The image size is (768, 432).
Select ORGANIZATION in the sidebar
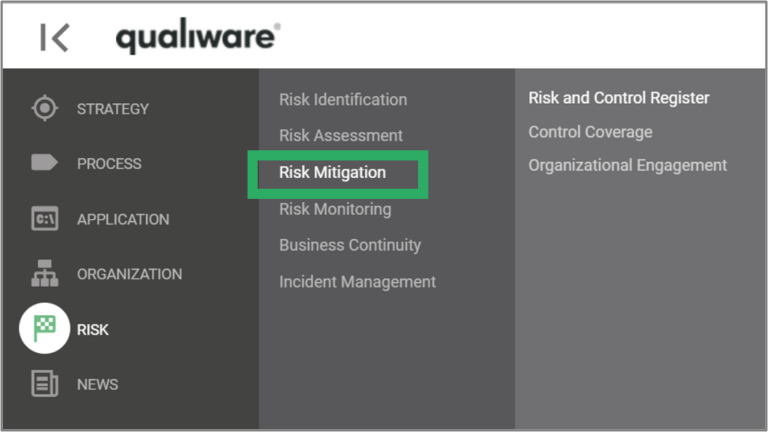[x=129, y=274]
